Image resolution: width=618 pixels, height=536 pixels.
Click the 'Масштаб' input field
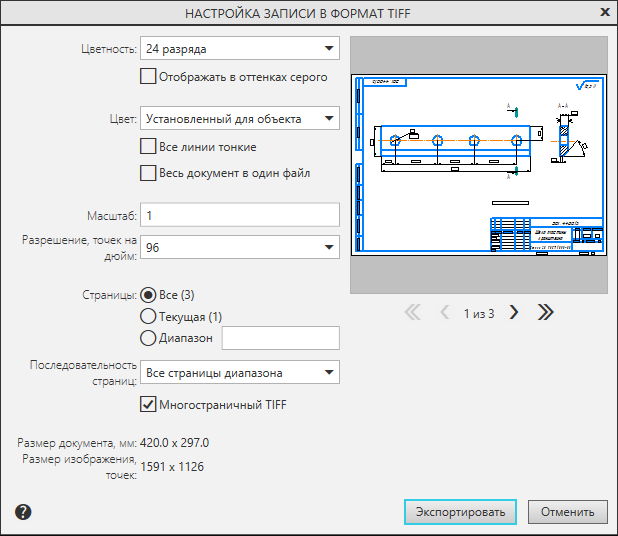click(239, 215)
